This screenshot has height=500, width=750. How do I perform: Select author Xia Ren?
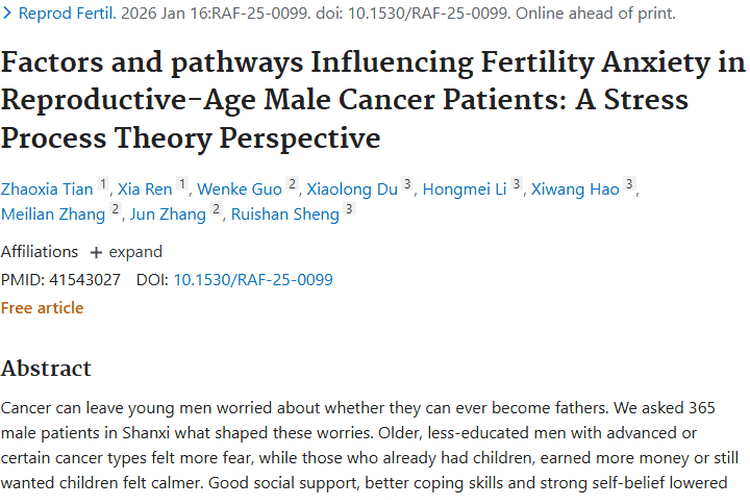146,189
